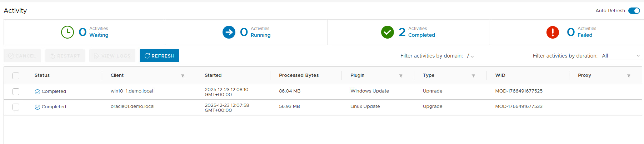Expand the filter by duration dropdown
This screenshot has width=644, height=144.
click(621, 56)
